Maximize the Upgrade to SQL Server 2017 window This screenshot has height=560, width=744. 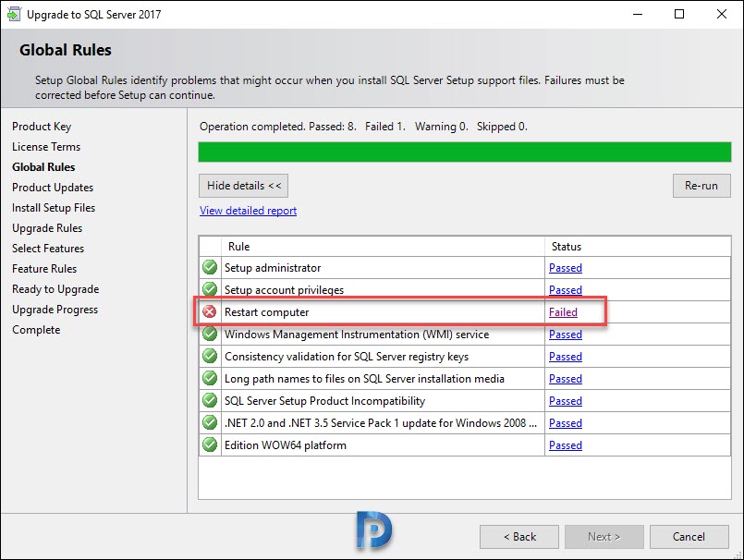(679, 14)
